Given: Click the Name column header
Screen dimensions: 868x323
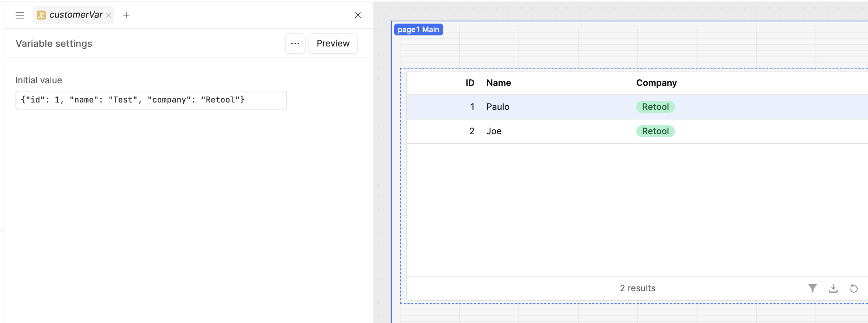Looking at the screenshot, I should click(499, 83).
